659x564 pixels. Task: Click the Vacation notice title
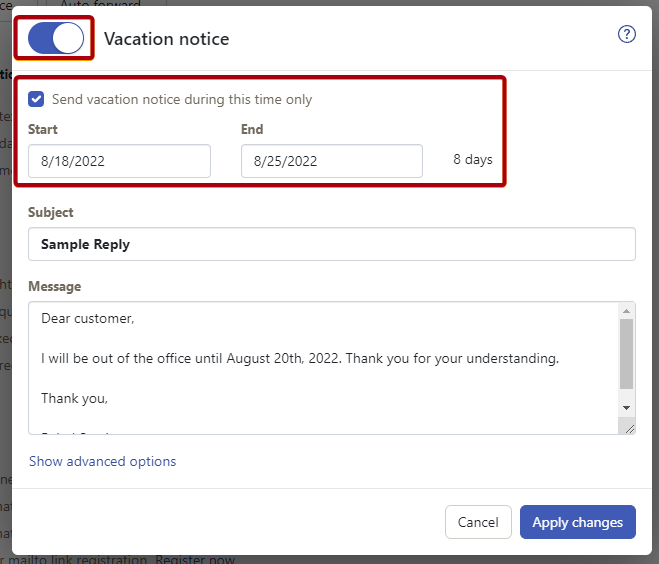point(167,39)
